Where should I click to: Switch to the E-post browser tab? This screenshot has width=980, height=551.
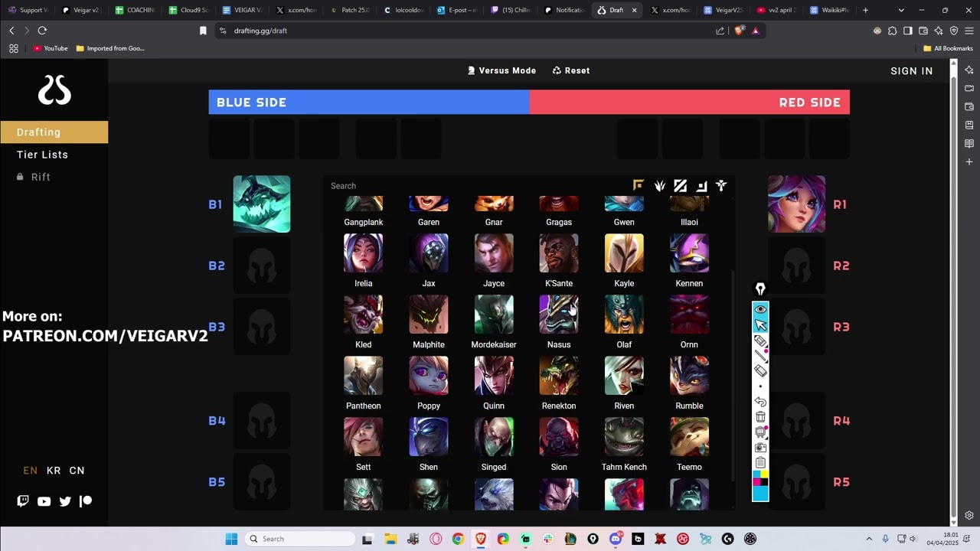point(457,10)
